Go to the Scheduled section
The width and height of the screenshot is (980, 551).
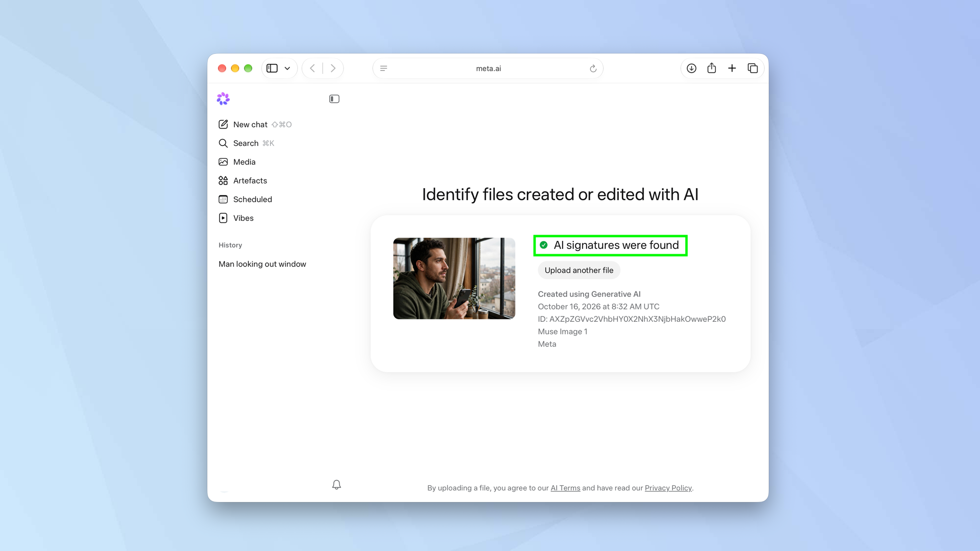245,199
